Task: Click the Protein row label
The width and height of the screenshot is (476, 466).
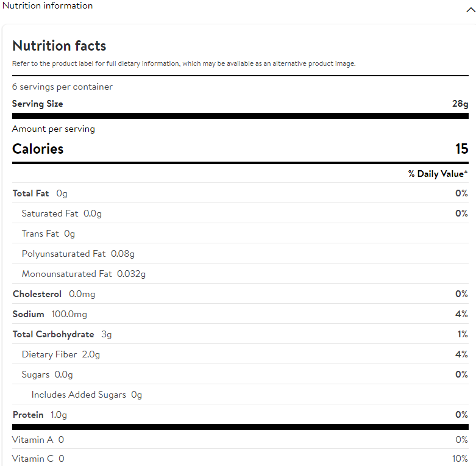Action: (x=28, y=415)
